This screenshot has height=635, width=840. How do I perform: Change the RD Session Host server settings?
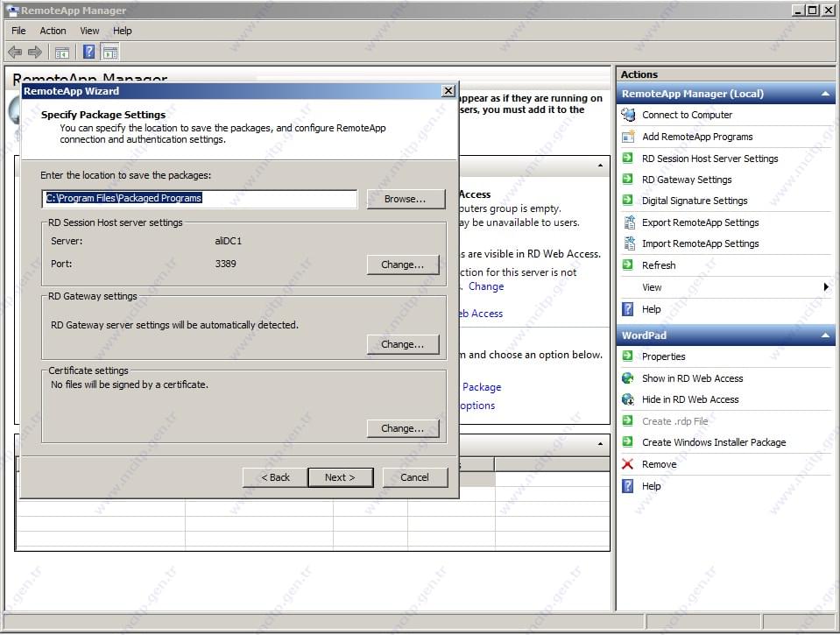(403, 265)
